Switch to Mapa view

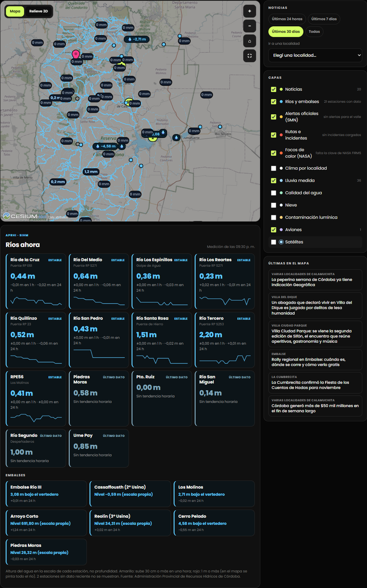15,11
